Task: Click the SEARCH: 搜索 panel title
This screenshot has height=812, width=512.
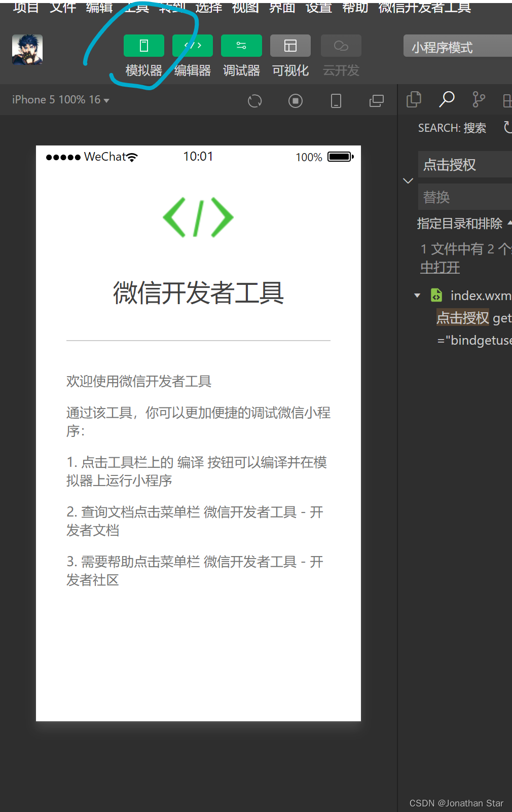Action: click(452, 128)
